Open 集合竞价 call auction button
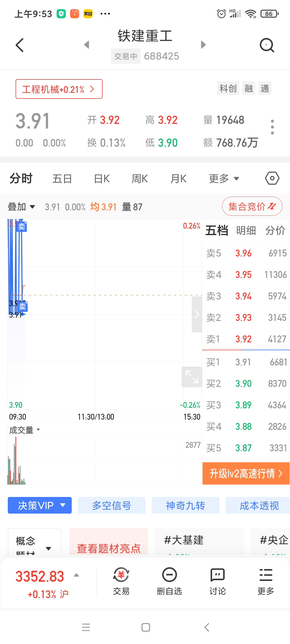Image resolution: width=290 pixels, height=644 pixels. [252, 206]
